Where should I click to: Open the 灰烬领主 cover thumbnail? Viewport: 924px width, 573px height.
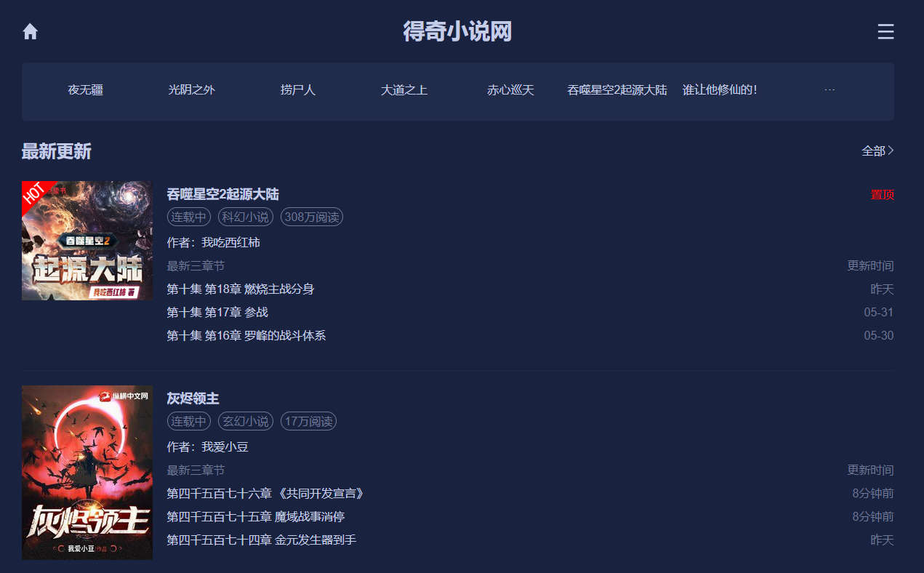87,473
